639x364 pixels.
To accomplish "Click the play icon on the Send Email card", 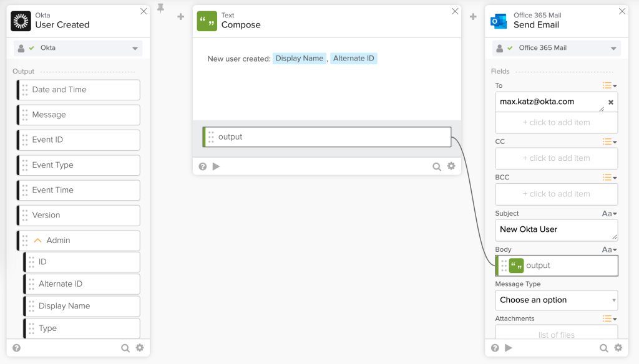I will tap(509, 348).
